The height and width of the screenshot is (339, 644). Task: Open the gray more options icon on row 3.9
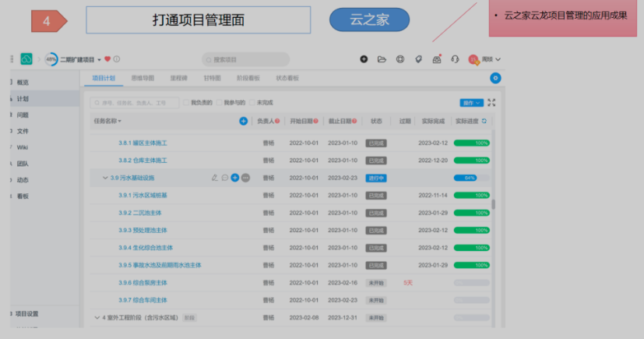coord(245,178)
